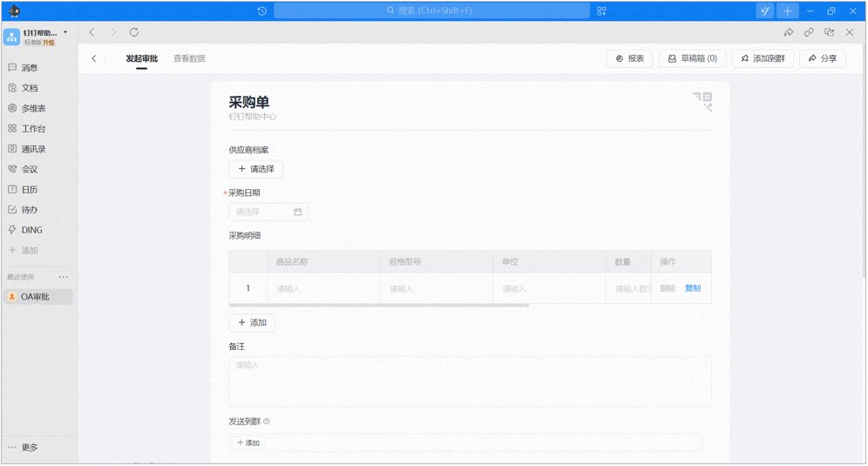This screenshot has width=868, height=466.
Task: Open DING in sidebar
Action: pyautogui.click(x=25, y=230)
